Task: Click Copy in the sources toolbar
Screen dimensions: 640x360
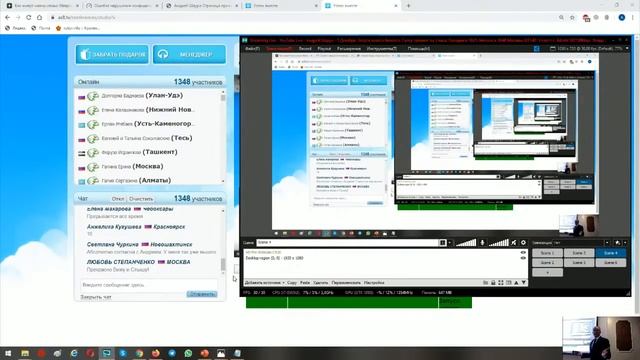Action: [x=292, y=282]
